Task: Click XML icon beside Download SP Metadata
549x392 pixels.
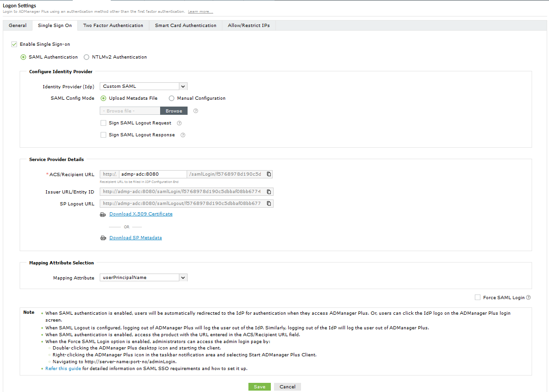Action: pos(103,238)
